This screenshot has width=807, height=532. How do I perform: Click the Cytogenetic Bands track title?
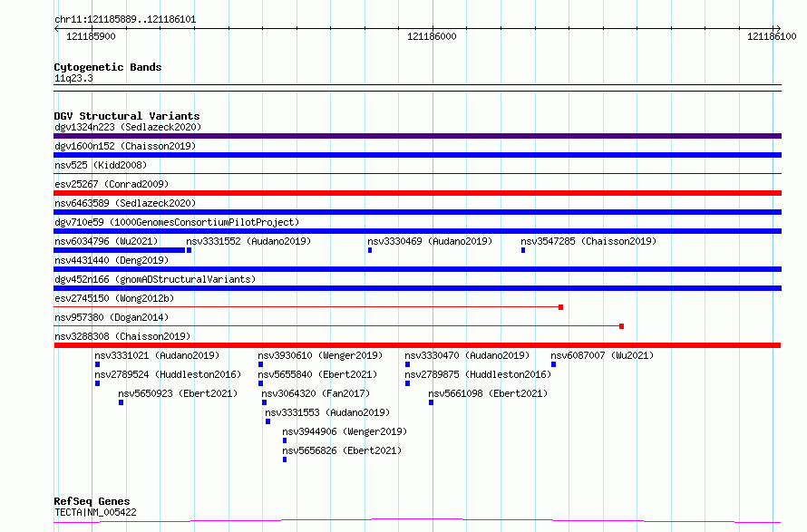tap(108, 67)
